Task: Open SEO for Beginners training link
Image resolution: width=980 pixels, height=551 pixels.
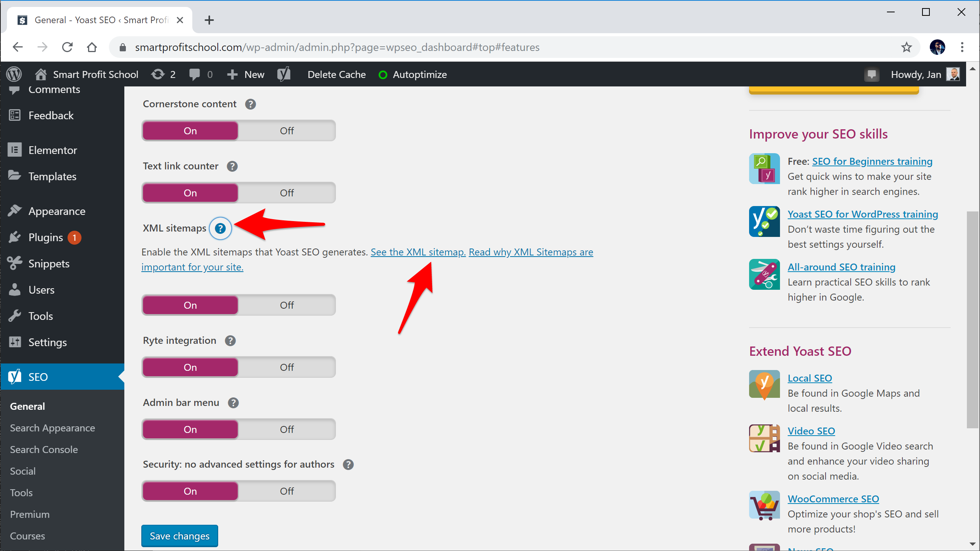Action: pos(872,161)
